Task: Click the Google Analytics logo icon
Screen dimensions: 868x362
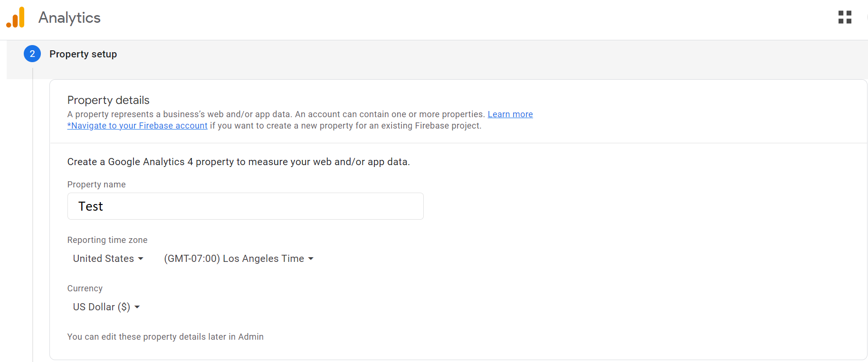Action: pyautogui.click(x=15, y=18)
